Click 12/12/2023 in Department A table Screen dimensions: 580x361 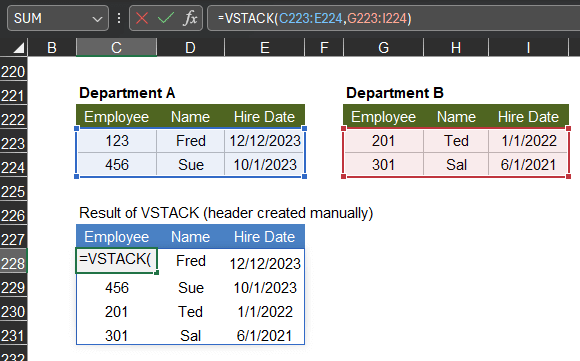265,141
